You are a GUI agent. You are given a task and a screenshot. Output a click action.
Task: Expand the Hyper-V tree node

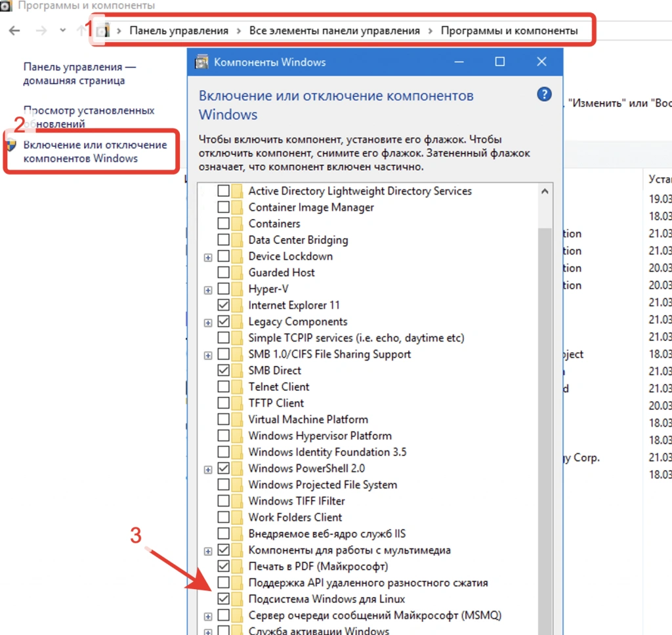pos(208,291)
